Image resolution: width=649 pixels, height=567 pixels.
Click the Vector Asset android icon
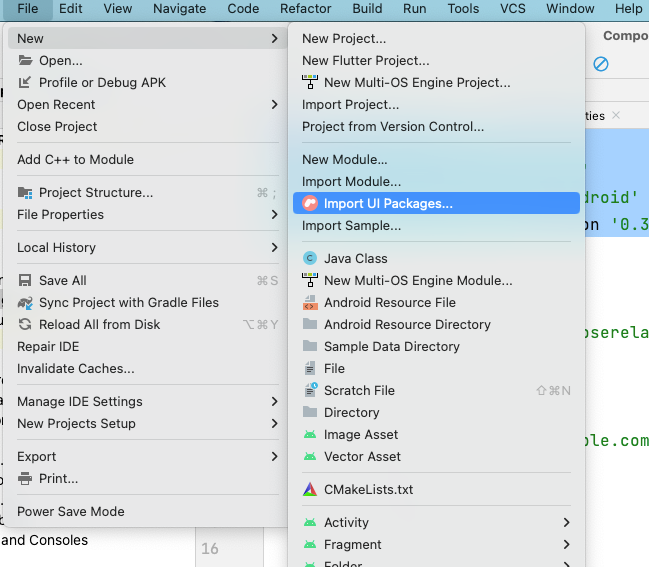[310, 456]
